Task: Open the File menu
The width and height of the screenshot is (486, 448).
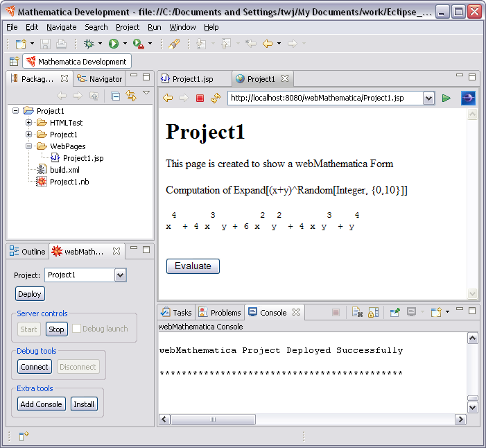Action: tap(12, 27)
